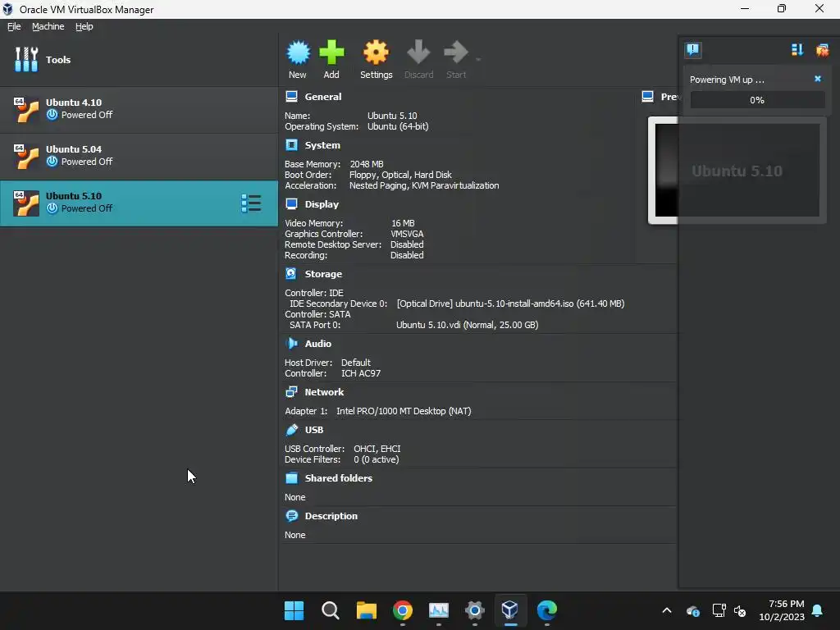The height and width of the screenshot is (630, 840).
Task: Select Ubuntu 5.04 virtual machine
Action: [139, 157]
